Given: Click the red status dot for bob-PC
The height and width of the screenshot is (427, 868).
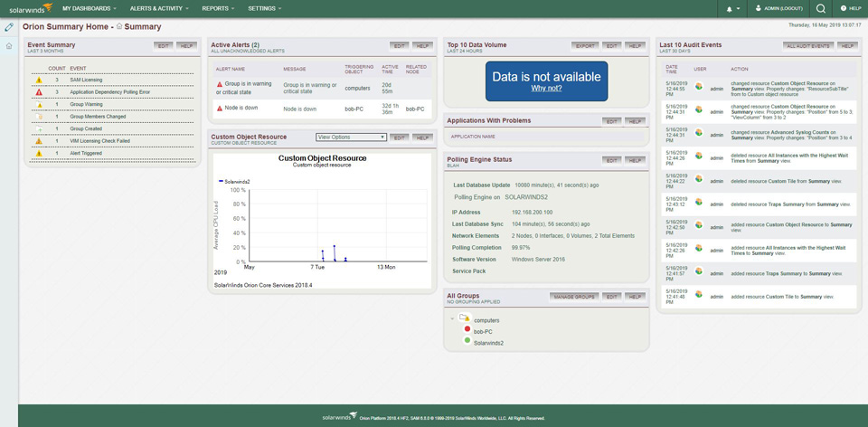Looking at the screenshot, I should [467, 330].
